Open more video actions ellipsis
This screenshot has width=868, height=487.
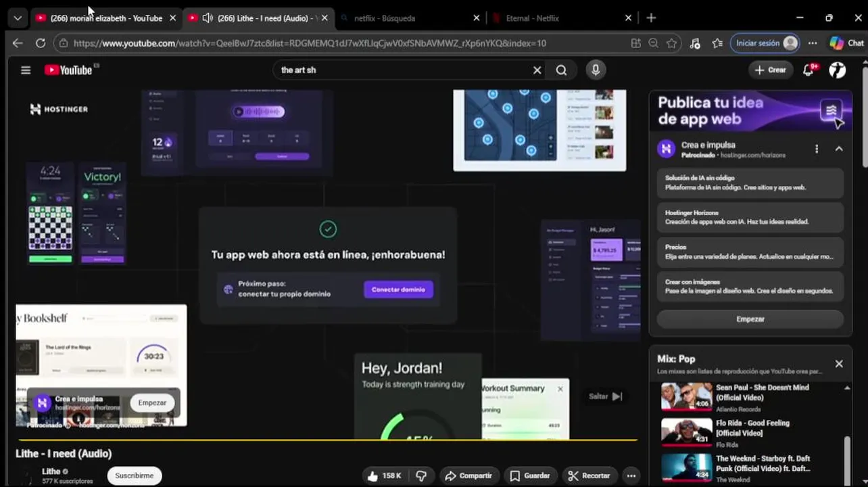(x=631, y=476)
